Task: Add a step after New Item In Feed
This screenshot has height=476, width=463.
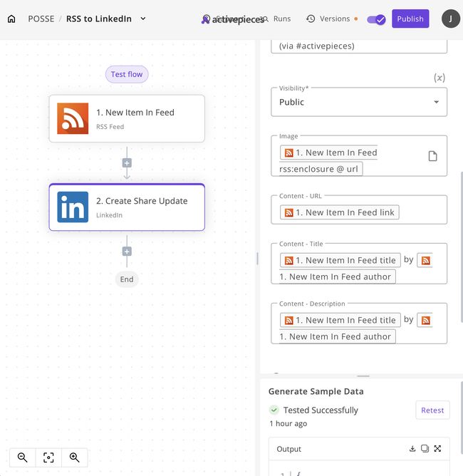Action: pos(127,163)
